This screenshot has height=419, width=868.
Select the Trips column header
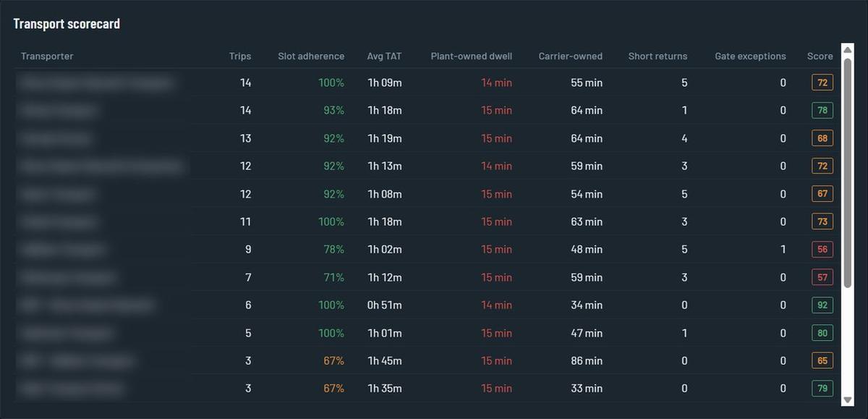[x=240, y=56]
